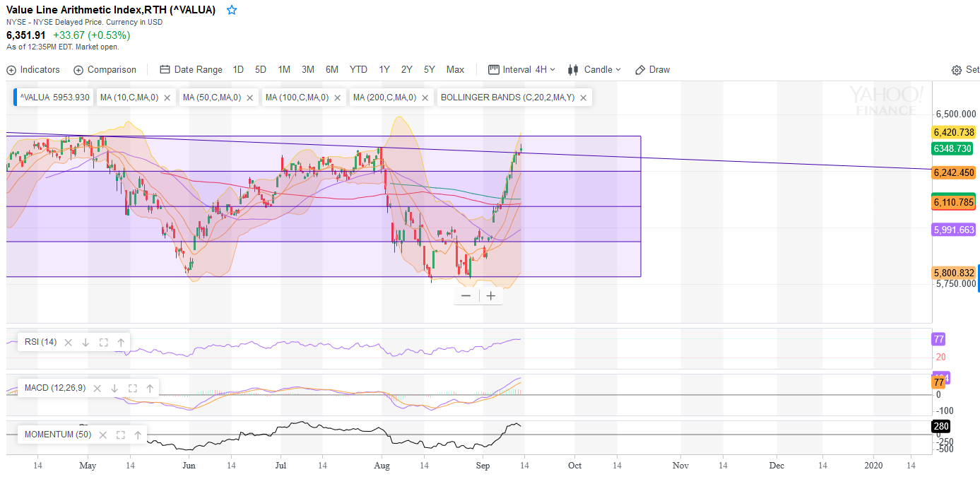Remove Bollinger Bands indicator
The height and width of the screenshot is (484, 980).
coord(584,98)
